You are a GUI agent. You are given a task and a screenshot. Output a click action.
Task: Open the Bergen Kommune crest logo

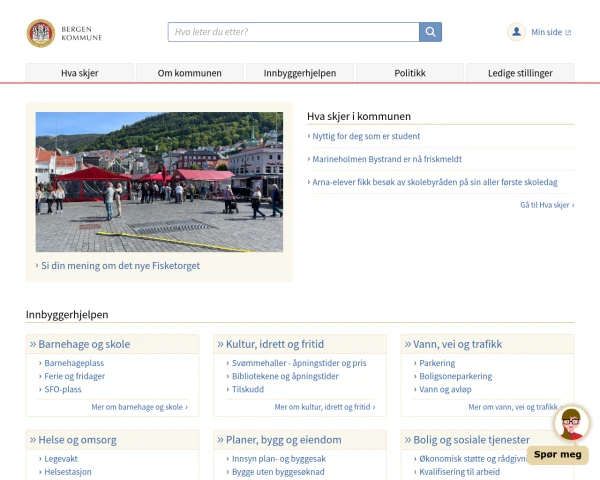[41, 33]
